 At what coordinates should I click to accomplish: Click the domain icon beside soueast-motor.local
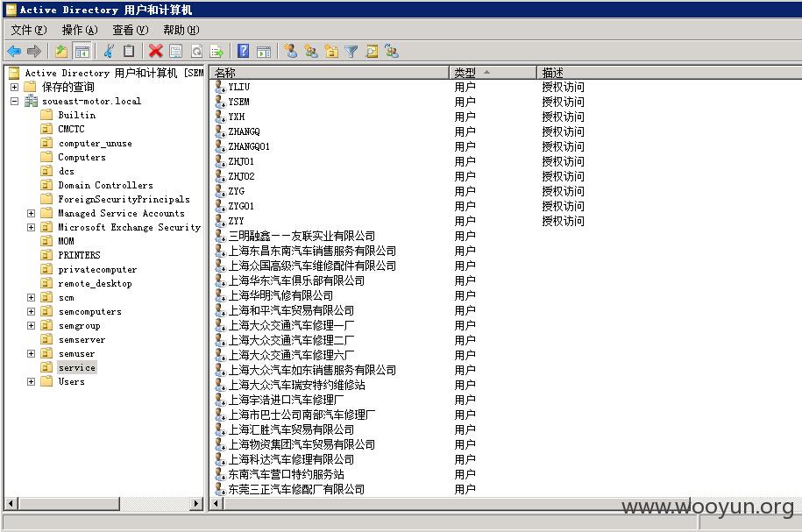(x=32, y=101)
